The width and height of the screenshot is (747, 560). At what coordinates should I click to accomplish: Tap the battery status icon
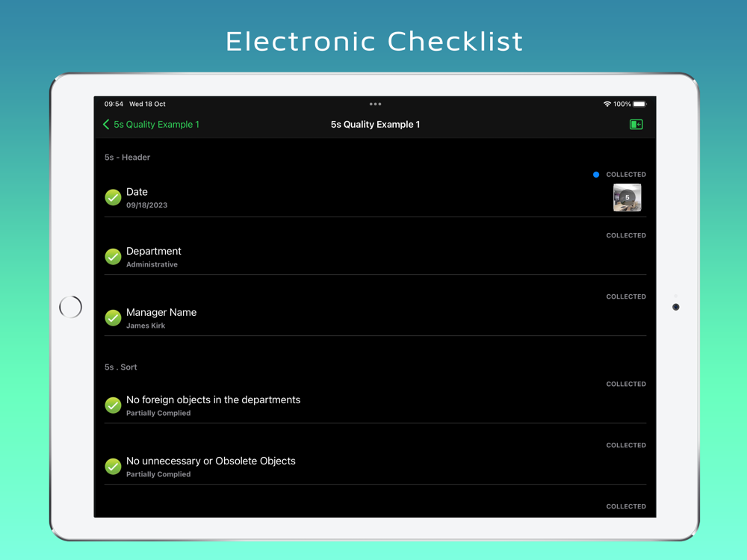coord(640,104)
